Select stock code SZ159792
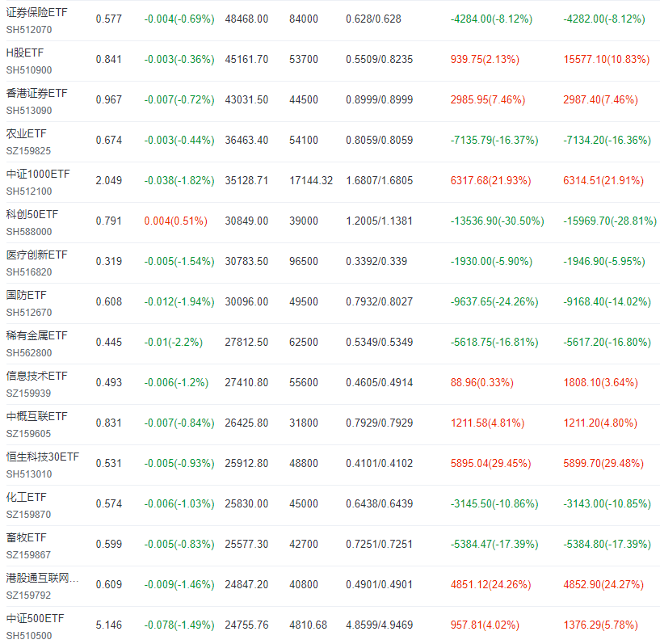This screenshot has width=660, height=644. click(x=28, y=596)
